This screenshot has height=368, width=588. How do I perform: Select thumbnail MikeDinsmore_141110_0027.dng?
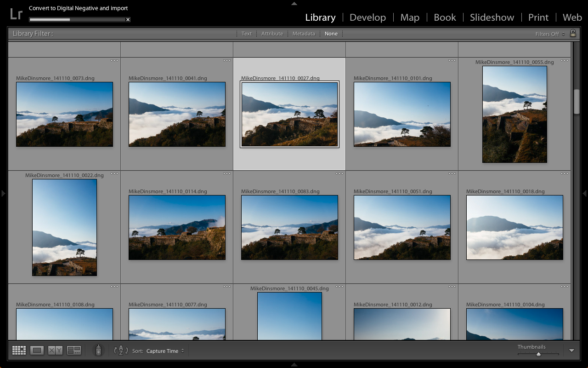289,115
